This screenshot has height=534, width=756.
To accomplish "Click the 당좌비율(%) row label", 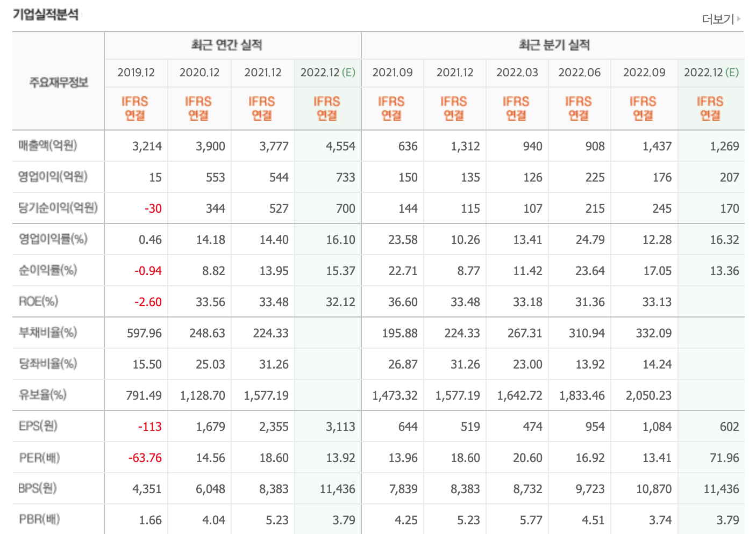I will (x=48, y=364).
